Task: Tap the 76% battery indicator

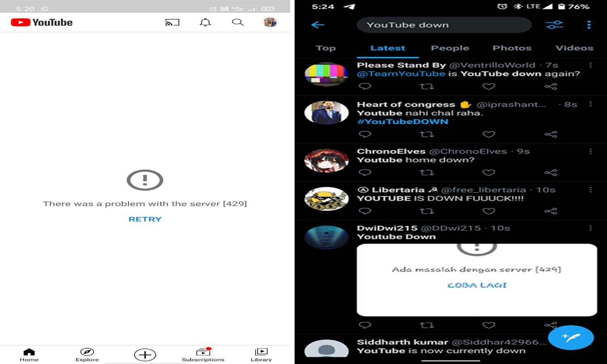Action: tap(573, 6)
